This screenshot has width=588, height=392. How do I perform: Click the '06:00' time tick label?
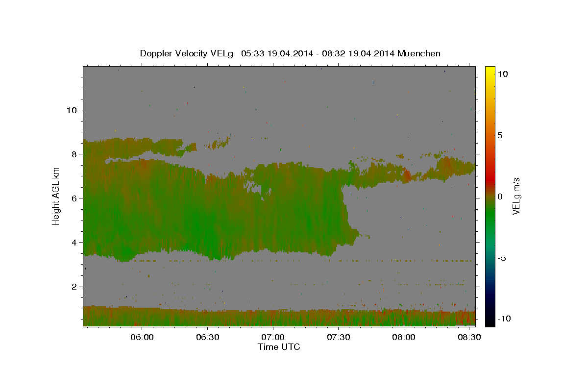tap(142, 338)
